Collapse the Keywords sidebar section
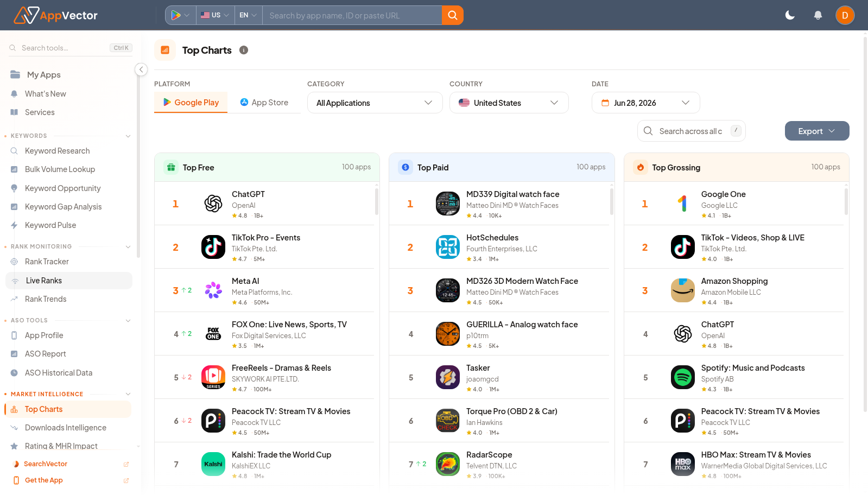The image size is (868, 495). tap(128, 136)
